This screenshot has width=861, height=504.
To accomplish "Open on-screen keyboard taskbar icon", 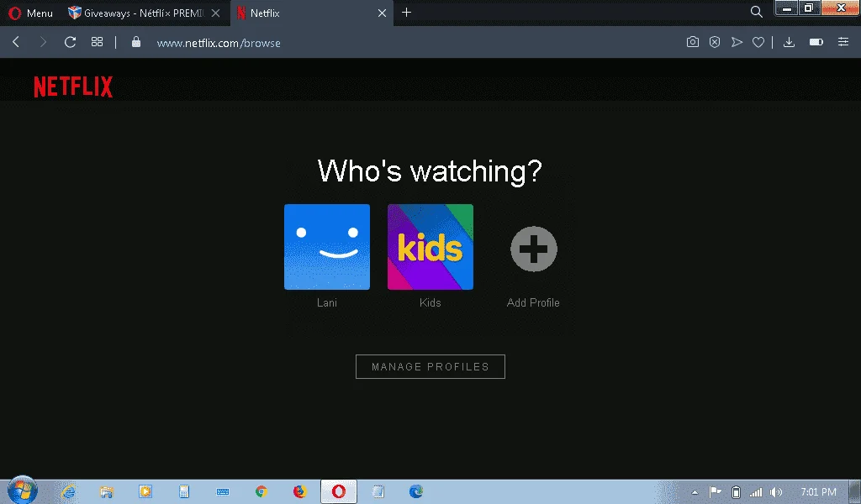I will (x=223, y=491).
